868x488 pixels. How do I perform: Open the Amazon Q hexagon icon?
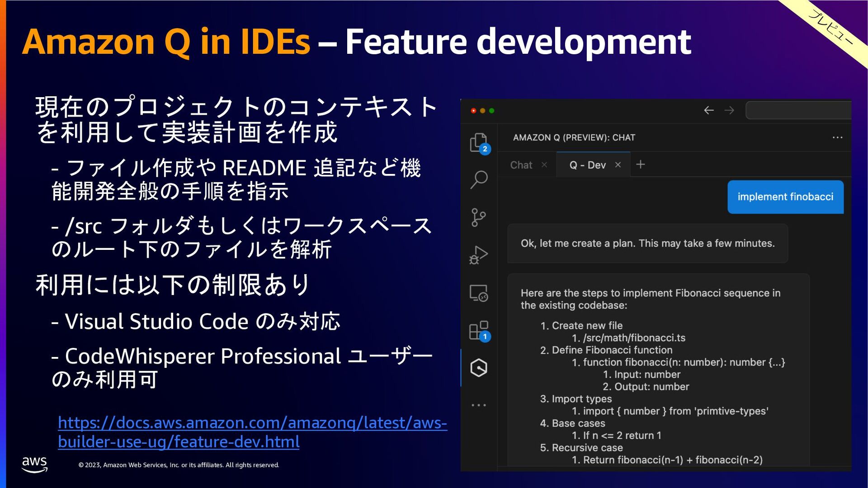(x=479, y=368)
